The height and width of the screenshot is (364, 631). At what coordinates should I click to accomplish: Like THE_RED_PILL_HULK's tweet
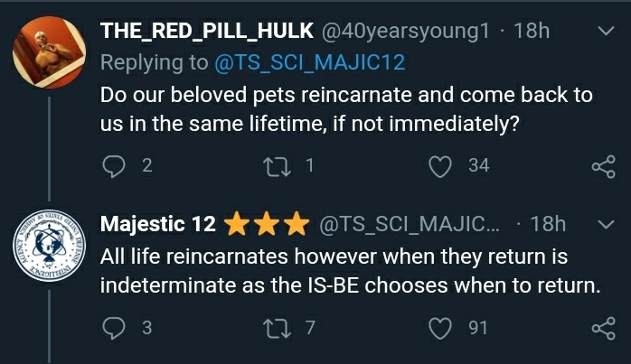pos(440,166)
